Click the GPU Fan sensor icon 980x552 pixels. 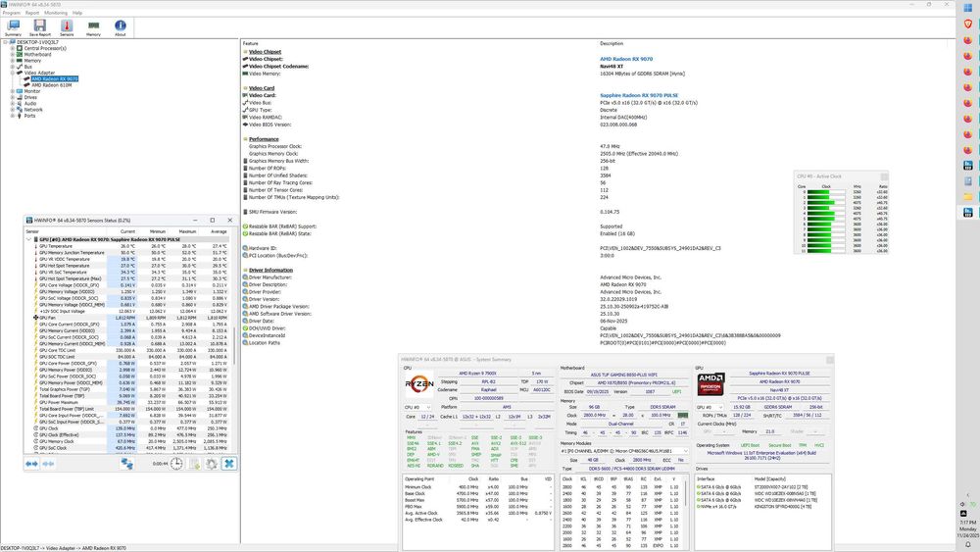click(35, 318)
